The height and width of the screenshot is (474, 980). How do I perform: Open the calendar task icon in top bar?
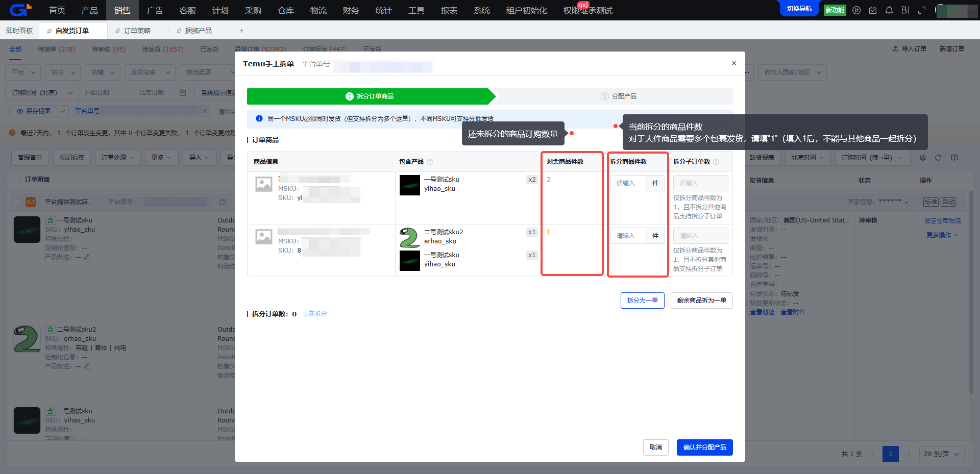[x=873, y=10]
